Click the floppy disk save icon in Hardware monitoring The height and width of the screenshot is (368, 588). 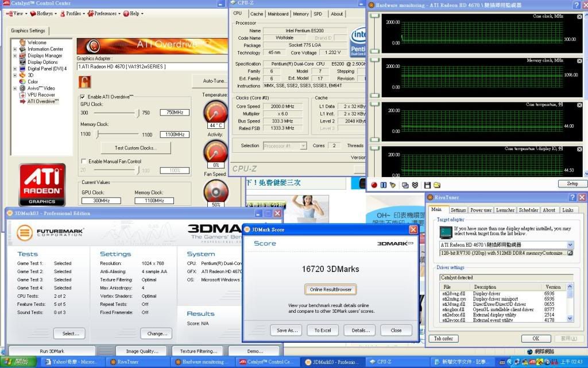coord(427,185)
